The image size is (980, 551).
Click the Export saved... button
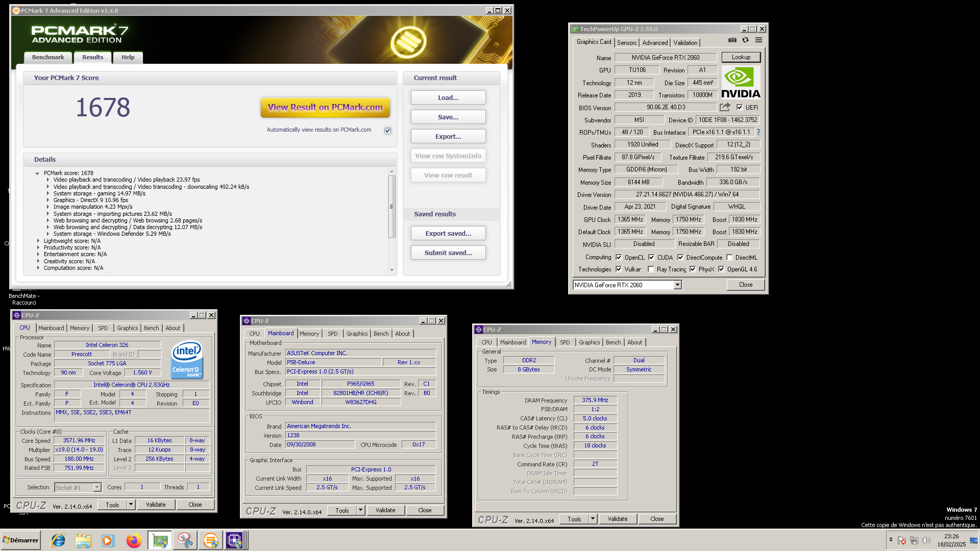pos(448,233)
